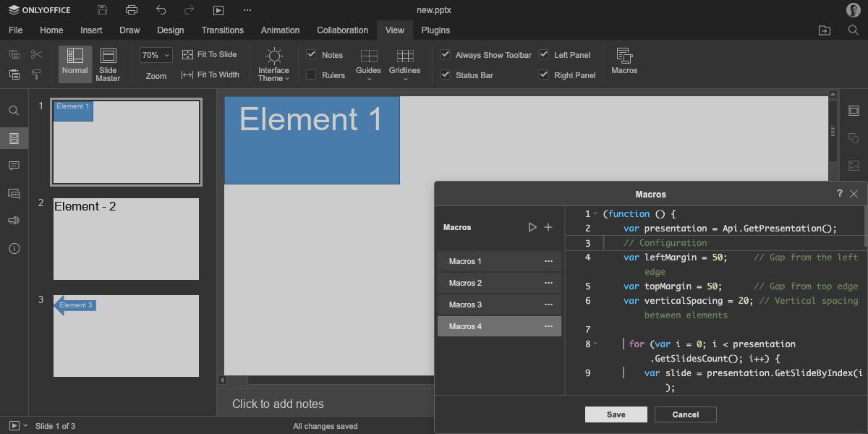Select slide 2 thumbnail "Element - 2"

click(126, 239)
